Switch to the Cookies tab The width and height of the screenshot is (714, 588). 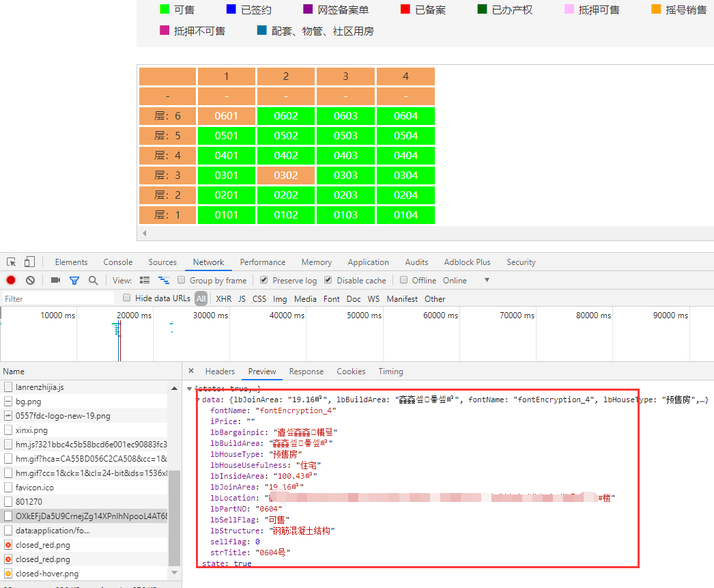(x=351, y=372)
